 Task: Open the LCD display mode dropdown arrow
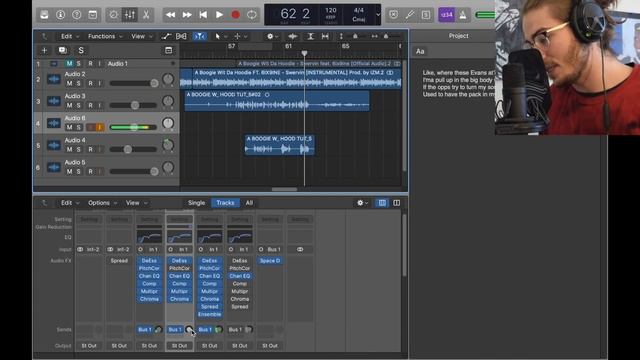(378, 15)
